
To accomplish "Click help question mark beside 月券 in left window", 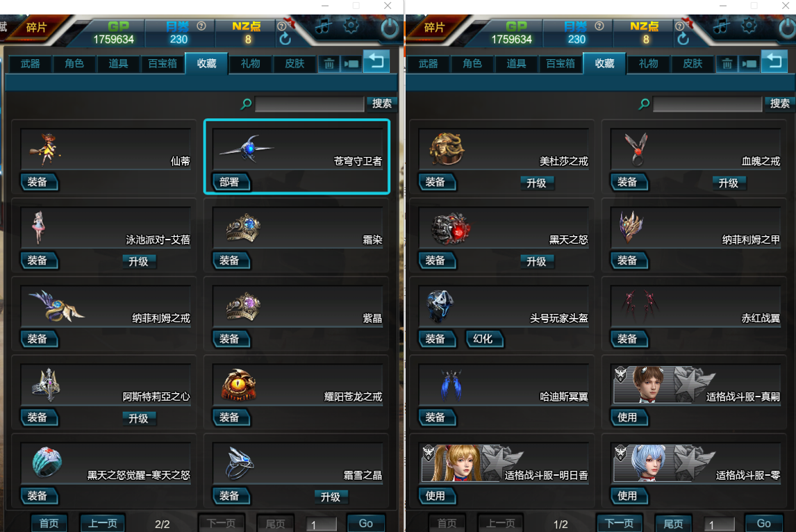I will pos(201,26).
